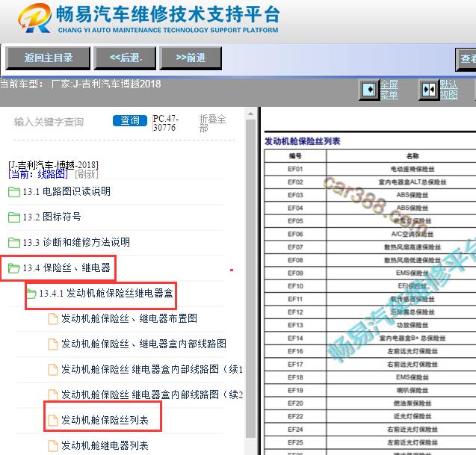Click page icon of 内部线路图（续2）
Screen dimensions: 476x455
click(x=53, y=395)
